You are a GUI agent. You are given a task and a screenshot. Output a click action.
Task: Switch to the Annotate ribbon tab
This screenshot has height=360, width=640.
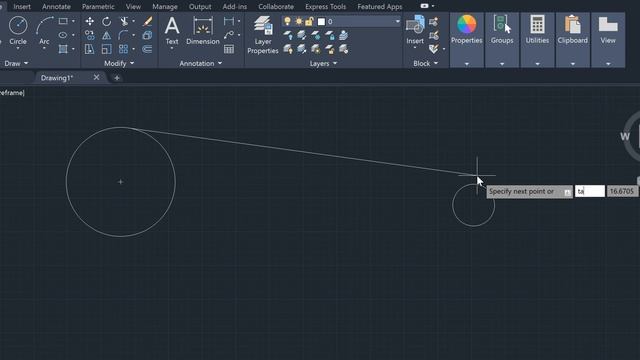(x=56, y=7)
